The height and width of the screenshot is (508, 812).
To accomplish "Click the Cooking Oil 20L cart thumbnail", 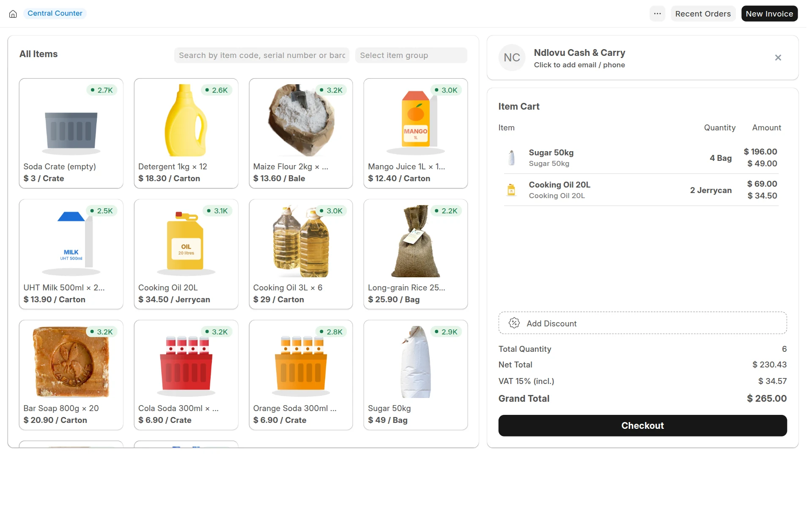I will [x=511, y=190].
